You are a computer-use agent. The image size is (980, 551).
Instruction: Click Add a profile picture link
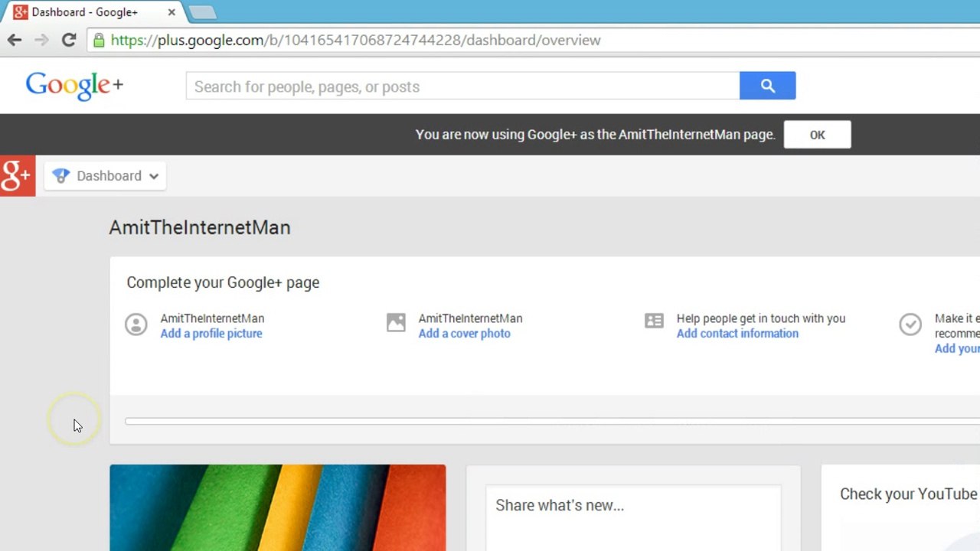211,334
